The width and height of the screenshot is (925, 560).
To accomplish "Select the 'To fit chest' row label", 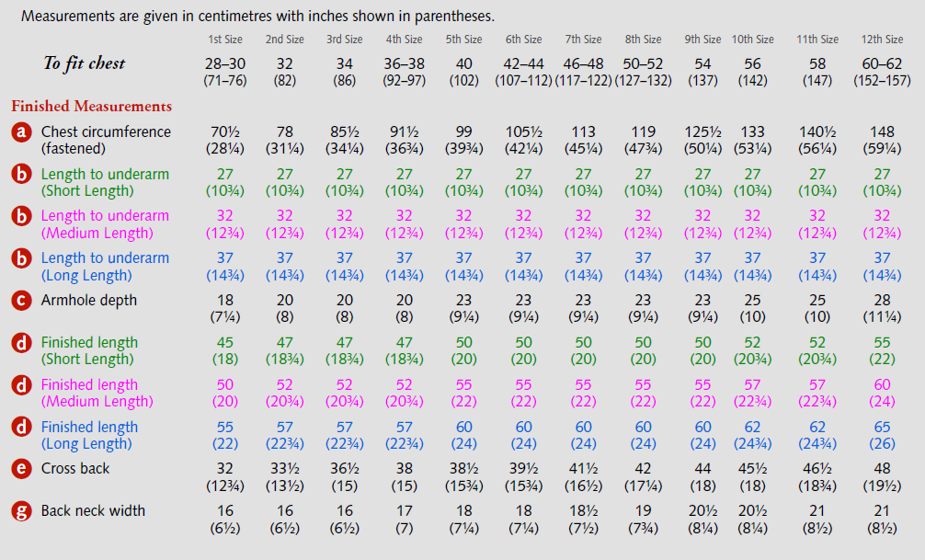I will pos(85,63).
